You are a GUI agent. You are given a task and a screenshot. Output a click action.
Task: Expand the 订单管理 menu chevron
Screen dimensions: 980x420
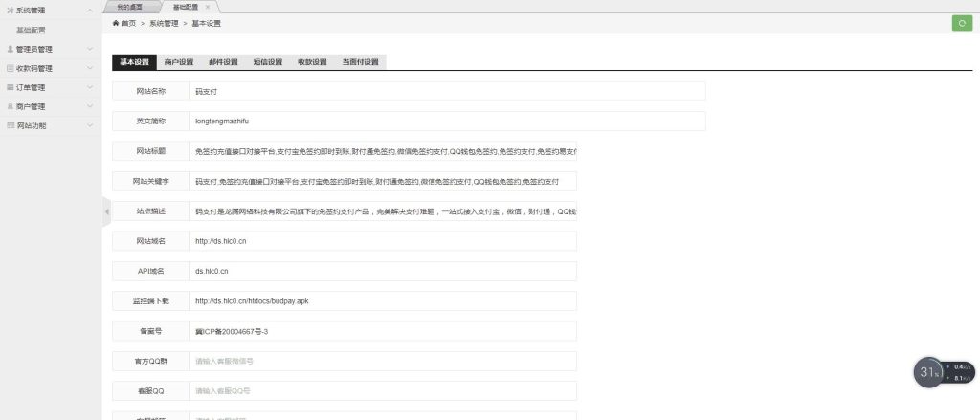(89, 87)
